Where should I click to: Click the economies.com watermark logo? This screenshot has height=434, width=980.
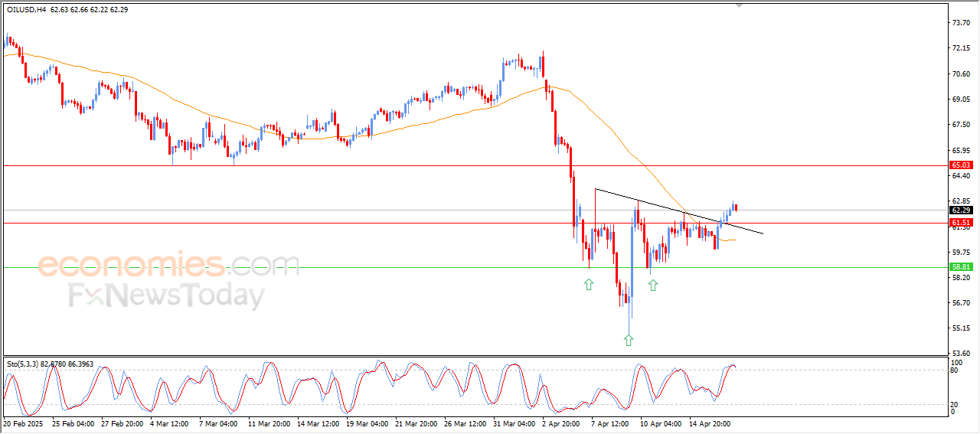(x=168, y=265)
